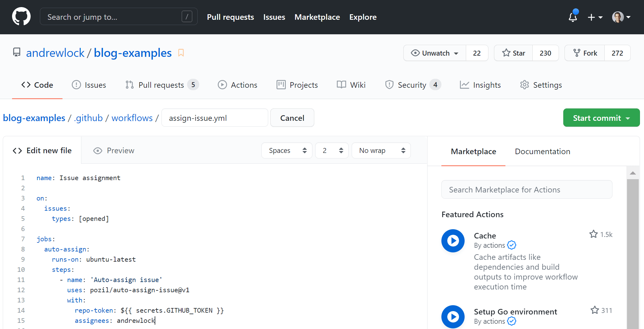Click the line 1 'Issue assignment' text
Image resolution: width=644 pixels, height=329 pixels.
tap(90, 178)
